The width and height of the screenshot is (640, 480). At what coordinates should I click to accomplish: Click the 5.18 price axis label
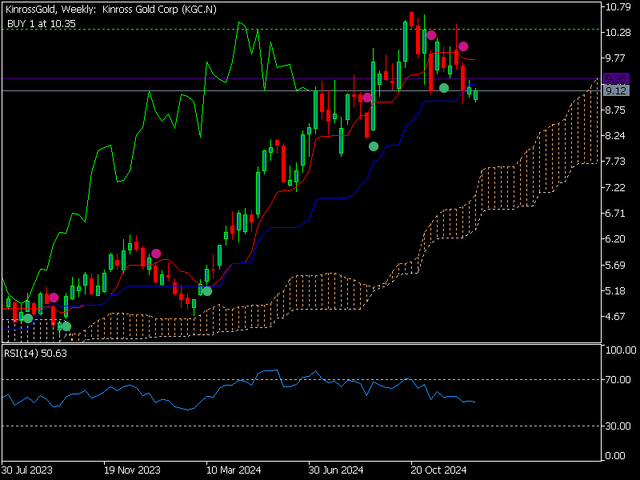point(616,291)
